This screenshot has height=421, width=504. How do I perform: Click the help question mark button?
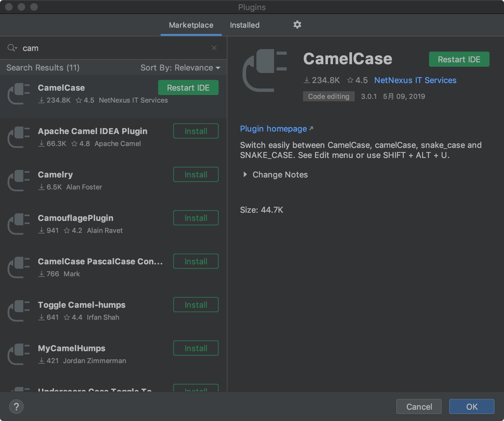point(16,407)
